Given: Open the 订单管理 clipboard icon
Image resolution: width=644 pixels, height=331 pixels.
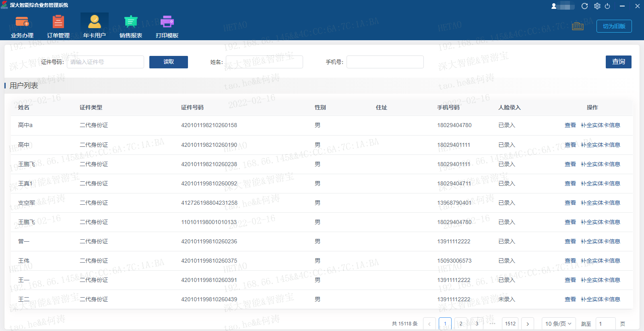Looking at the screenshot, I should coord(58,22).
